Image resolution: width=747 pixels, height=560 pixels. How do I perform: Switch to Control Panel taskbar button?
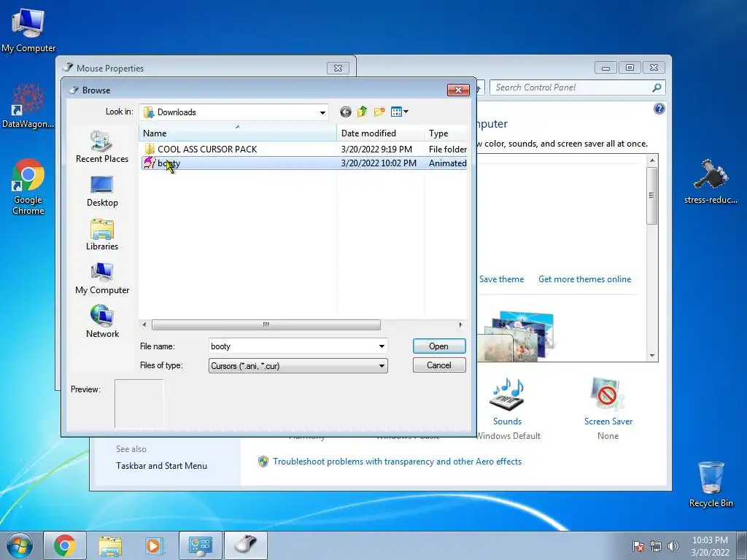(x=201, y=545)
